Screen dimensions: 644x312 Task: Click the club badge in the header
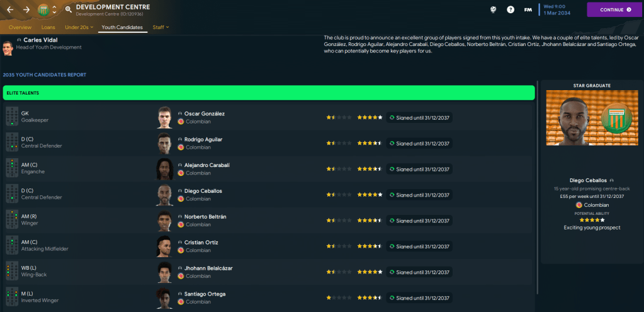coord(43,10)
